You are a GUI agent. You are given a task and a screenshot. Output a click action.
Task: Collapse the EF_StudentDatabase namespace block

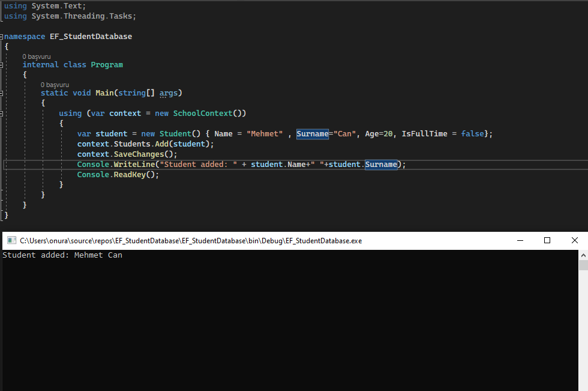[x=2, y=36]
